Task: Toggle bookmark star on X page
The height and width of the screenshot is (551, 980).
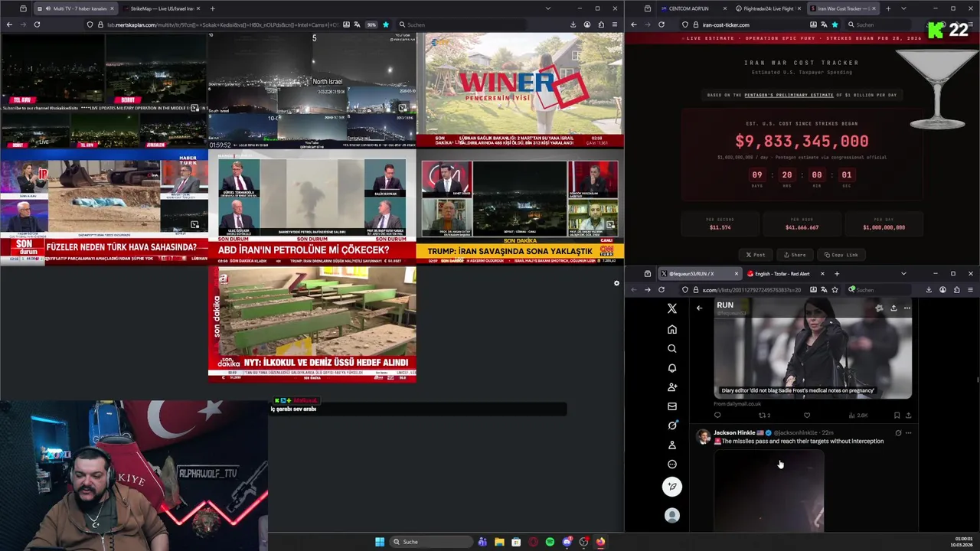Action: [x=835, y=290]
